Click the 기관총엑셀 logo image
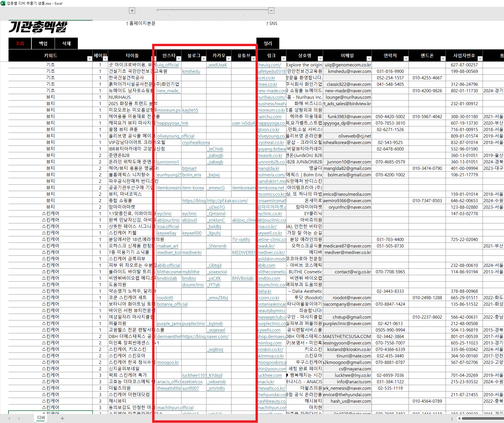 pyautogui.click(x=38, y=28)
